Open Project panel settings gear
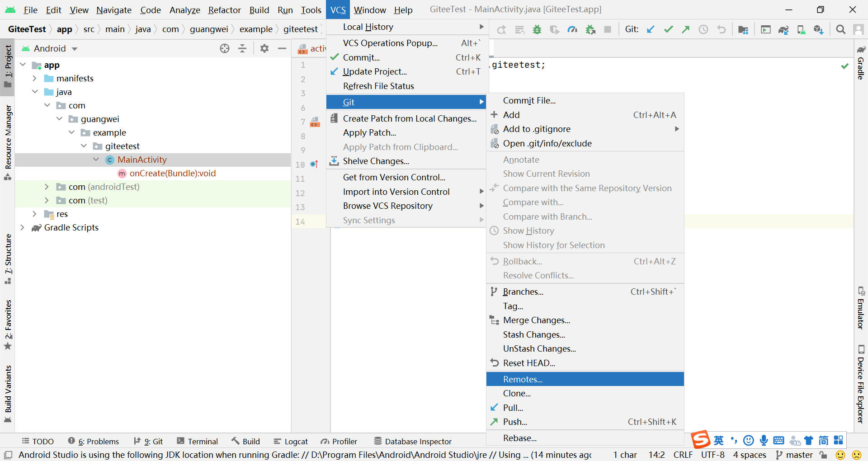The height and width of the screenshot is (461, 868). [264, 48]
